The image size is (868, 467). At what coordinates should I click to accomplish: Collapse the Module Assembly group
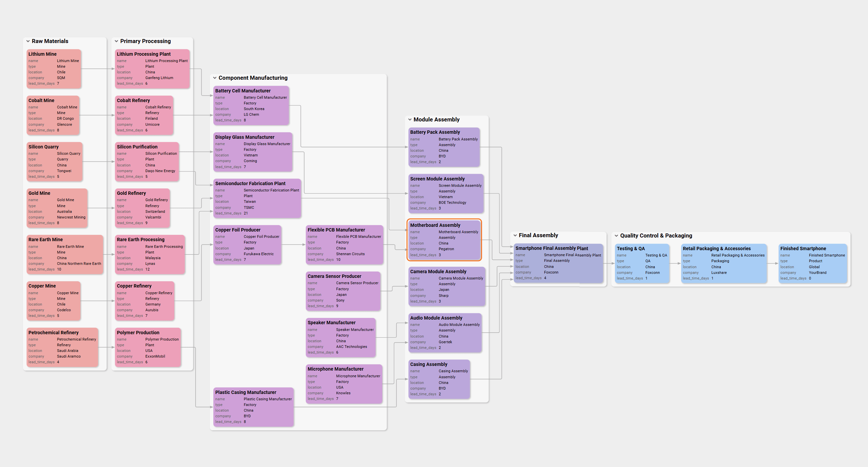[410, 119]
